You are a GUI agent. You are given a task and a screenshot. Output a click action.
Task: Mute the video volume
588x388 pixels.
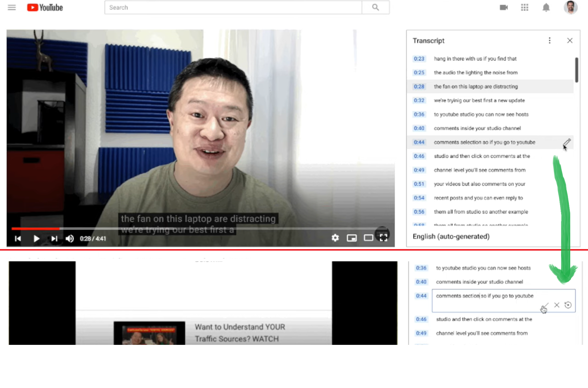coord(70,238)
